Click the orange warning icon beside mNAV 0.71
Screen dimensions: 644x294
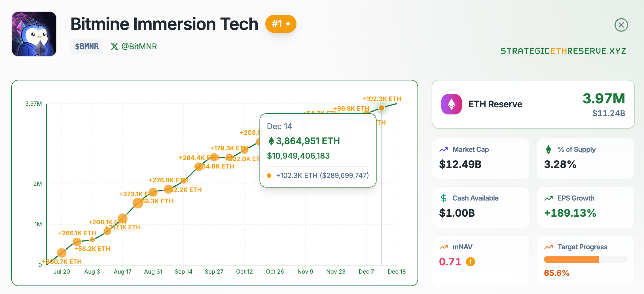click(471, 262)
